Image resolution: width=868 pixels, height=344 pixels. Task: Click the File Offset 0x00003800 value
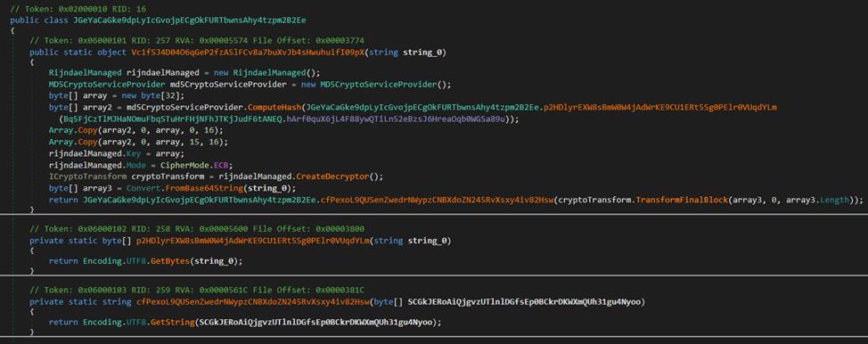[x=340, y=228]
